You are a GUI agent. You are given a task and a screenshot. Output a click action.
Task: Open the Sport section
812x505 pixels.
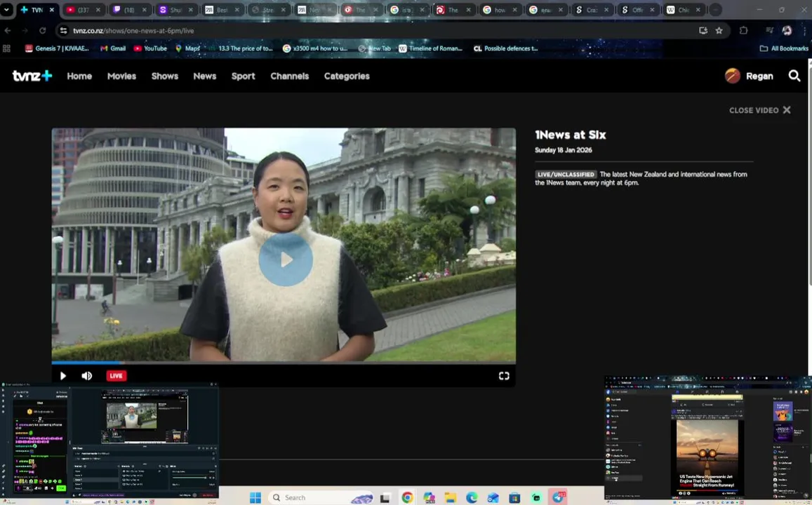(x=243, y=76)
